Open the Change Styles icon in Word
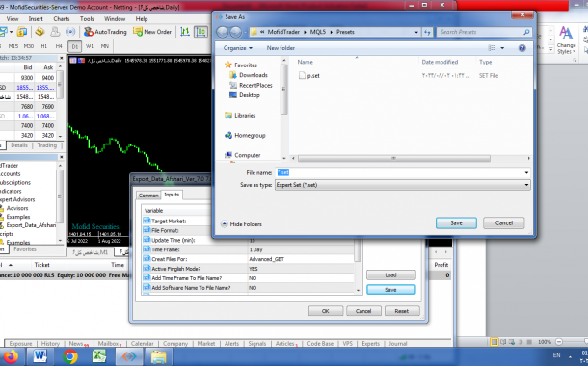The image size is (588, 366). pyautogui.click(x=566, y=40)
